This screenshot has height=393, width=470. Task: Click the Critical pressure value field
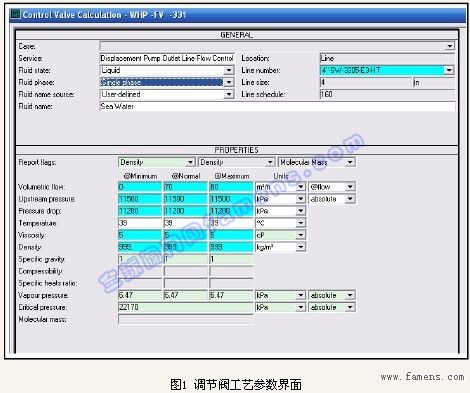click(x=185, y=307)
